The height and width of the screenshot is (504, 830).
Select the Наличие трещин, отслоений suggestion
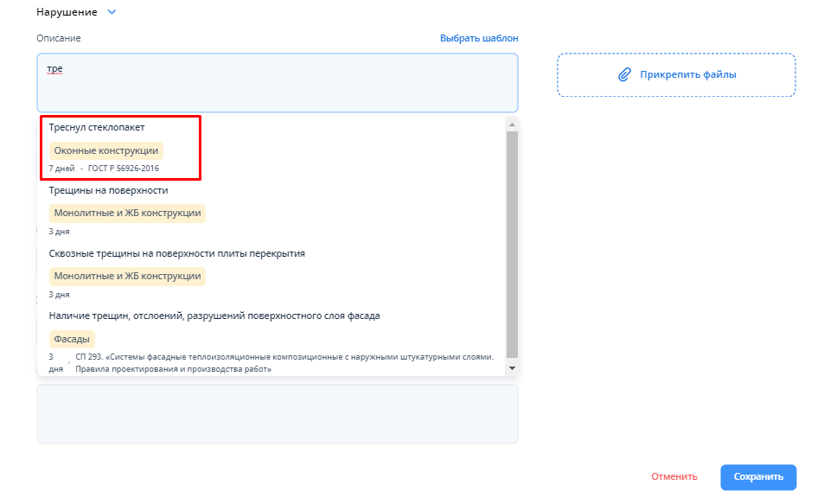tap(214, 316)
